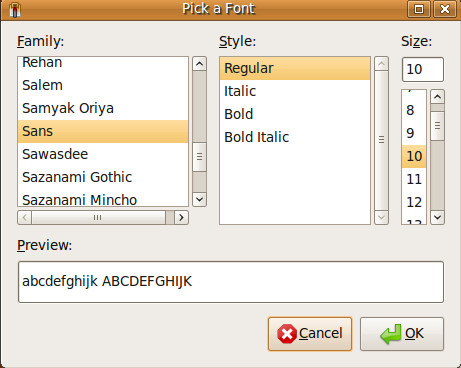The image size is (461, 368).
Task: Click the Style list scroll-up arrow
Action: click(381, 64)
